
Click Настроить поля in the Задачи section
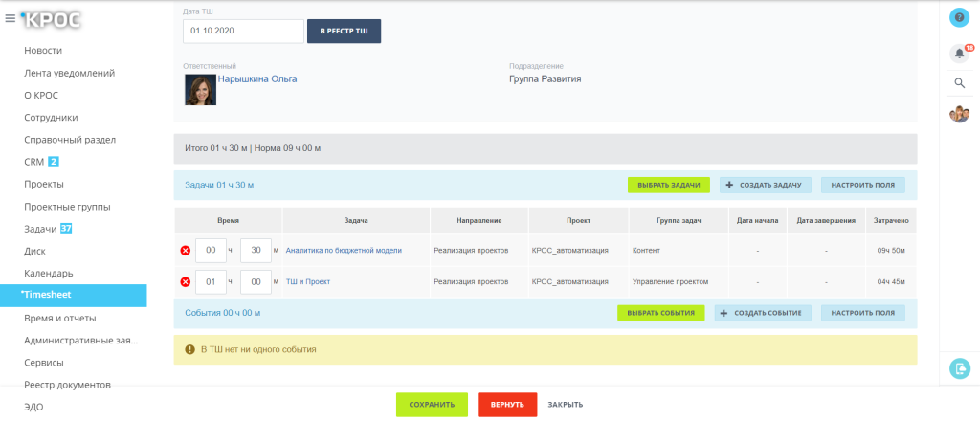click(x=862, y=185)
